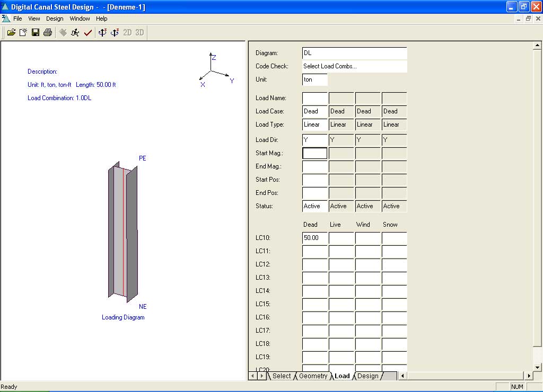Click the LC10 Dead field showing 50.00
This screenshot has height=392, width=543.
(x=315, y=238)
